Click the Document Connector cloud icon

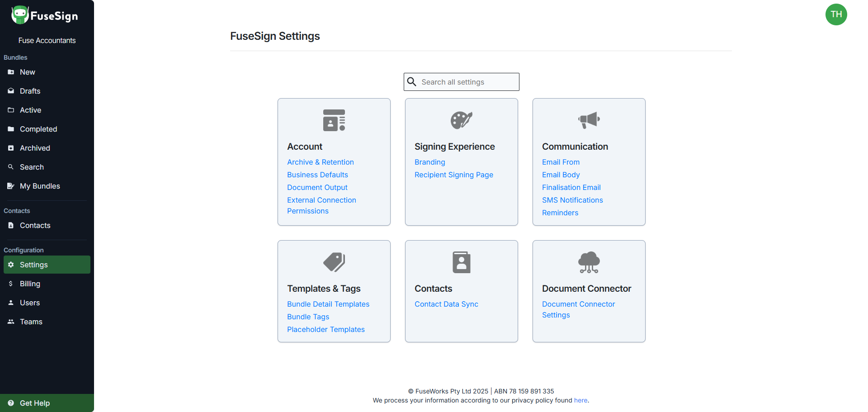click(x=589, y=262)
